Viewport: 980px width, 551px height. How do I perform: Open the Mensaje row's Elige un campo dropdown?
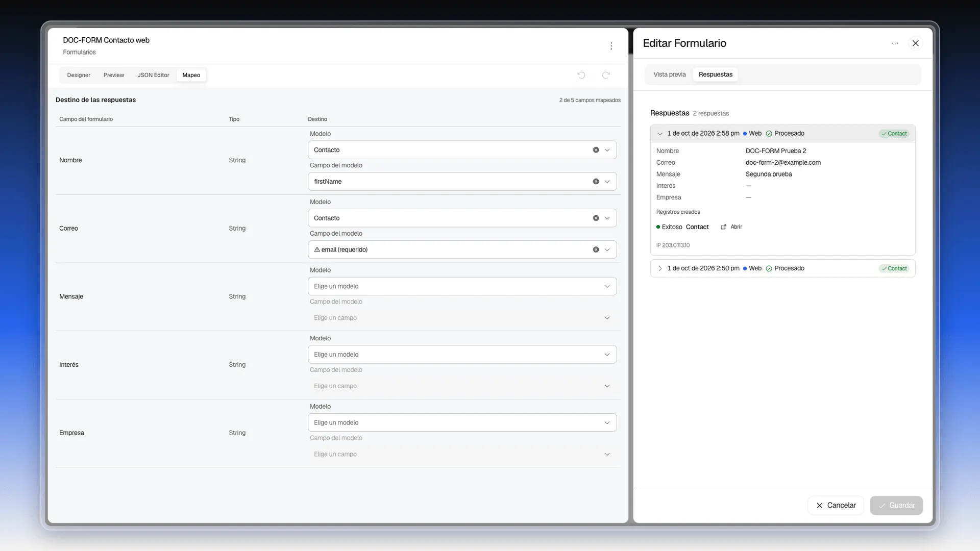(x=462, y=318)
